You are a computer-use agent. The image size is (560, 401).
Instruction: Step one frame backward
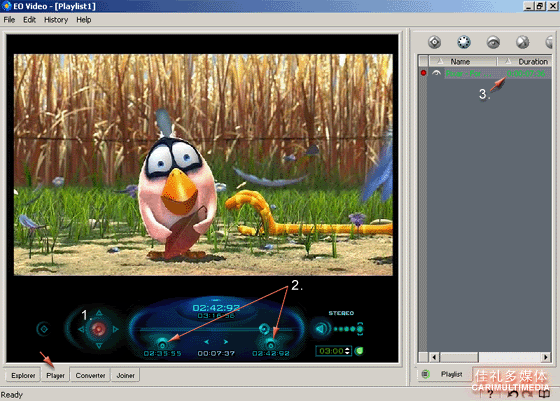click(x=206, y=342)
